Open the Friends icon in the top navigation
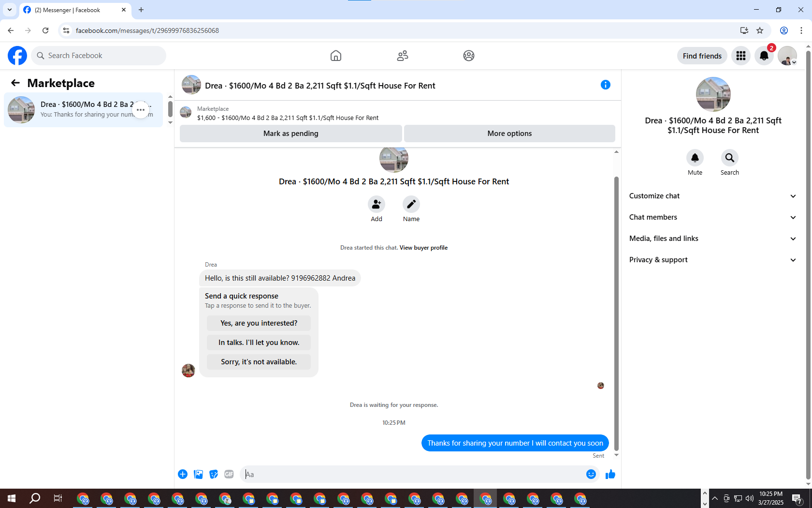The width and height of the screenshot is (812, 508). (x=403, y=56)
